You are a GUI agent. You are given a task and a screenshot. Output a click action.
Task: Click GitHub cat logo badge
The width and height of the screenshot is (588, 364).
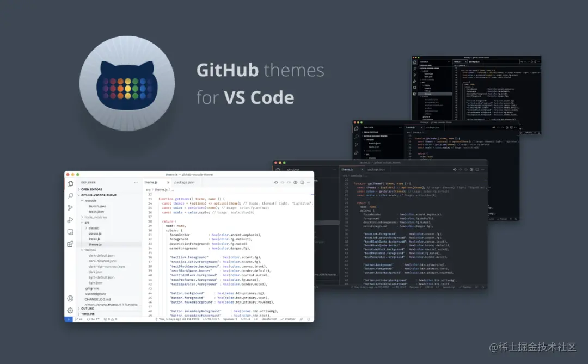pyautogui.click(x=127, y=83)
